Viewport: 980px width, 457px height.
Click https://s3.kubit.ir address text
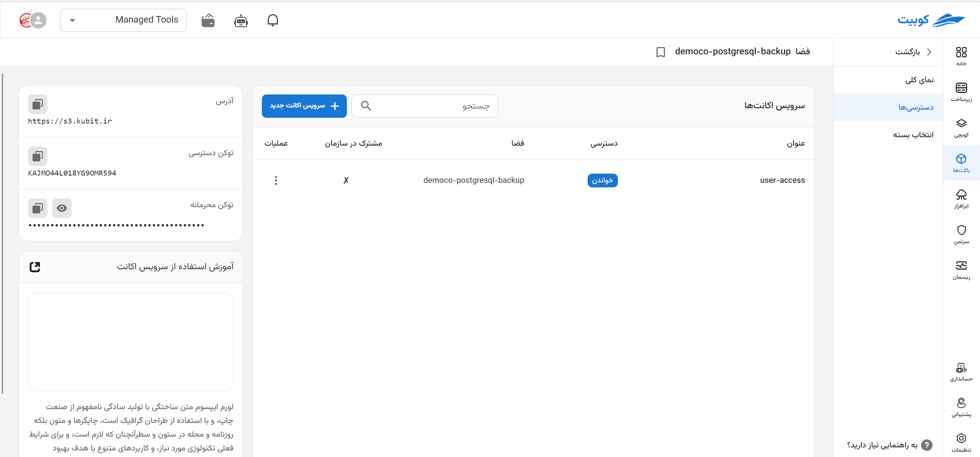tap(70, 121)
